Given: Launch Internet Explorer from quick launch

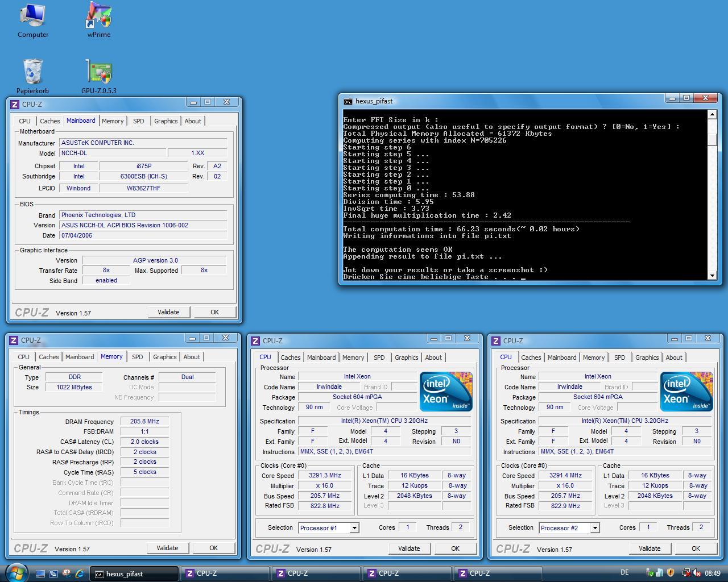Looking at the screenshot, I should (x=80, y=573).
